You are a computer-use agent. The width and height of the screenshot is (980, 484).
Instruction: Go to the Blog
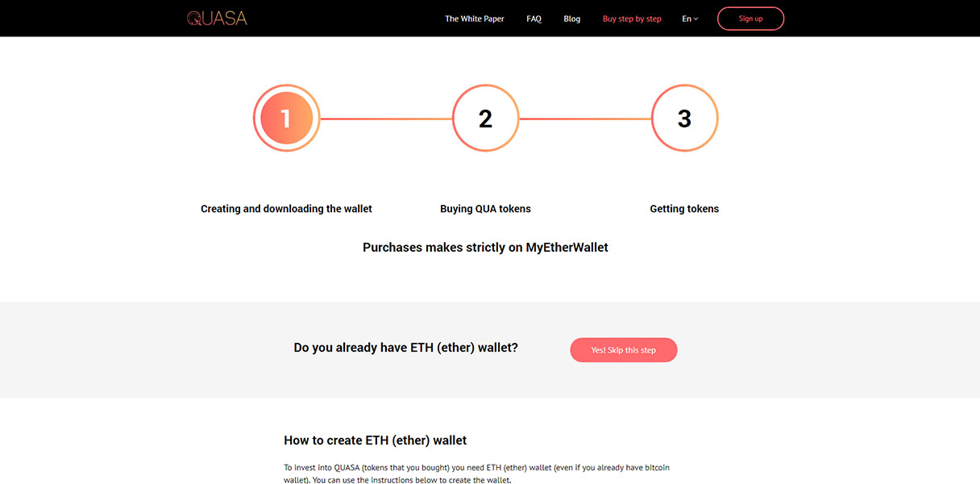(572, 19)
